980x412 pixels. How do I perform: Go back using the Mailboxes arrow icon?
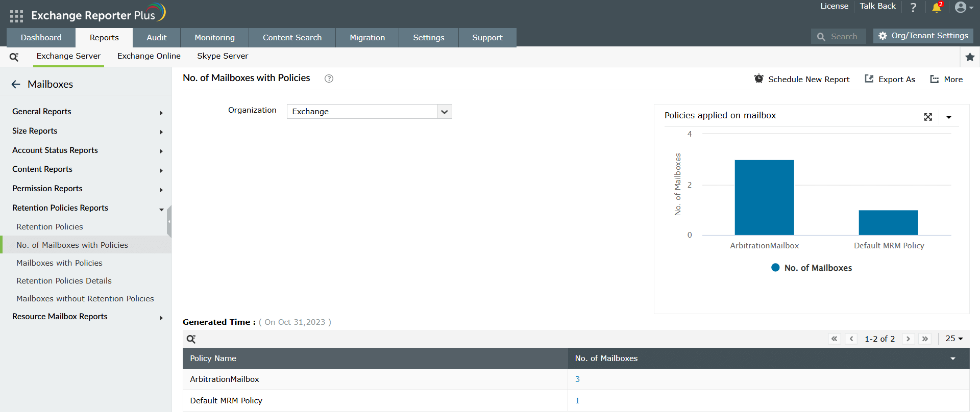click(x=16, y=84)
